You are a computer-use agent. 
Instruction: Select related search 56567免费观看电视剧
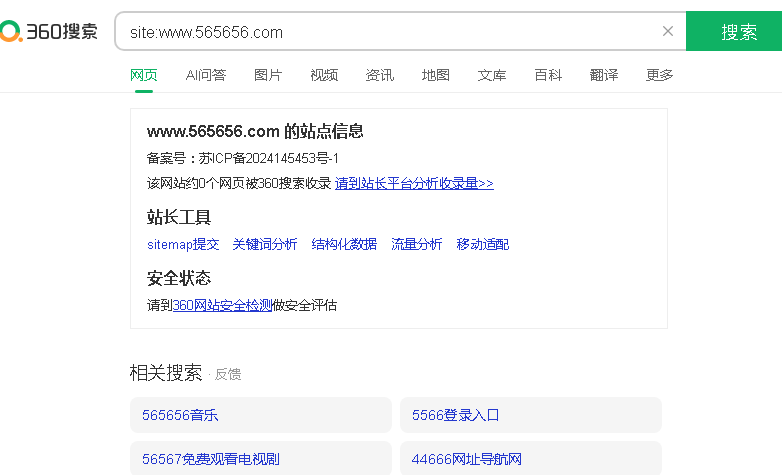[261, 459]
